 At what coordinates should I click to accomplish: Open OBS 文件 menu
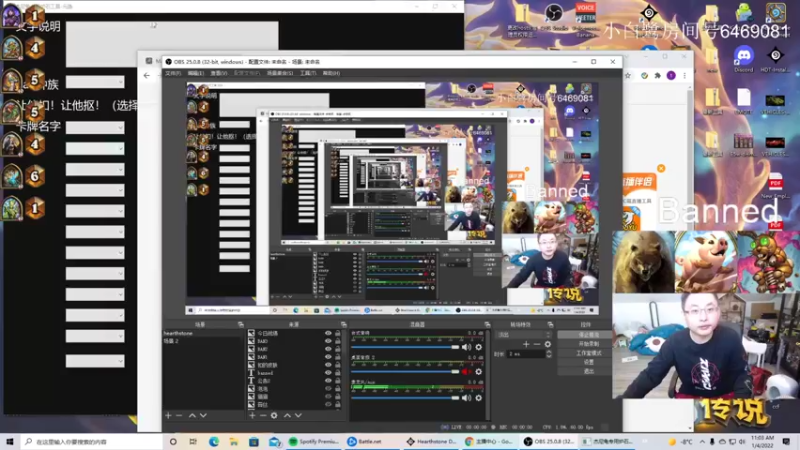click(x=173, y=73)
